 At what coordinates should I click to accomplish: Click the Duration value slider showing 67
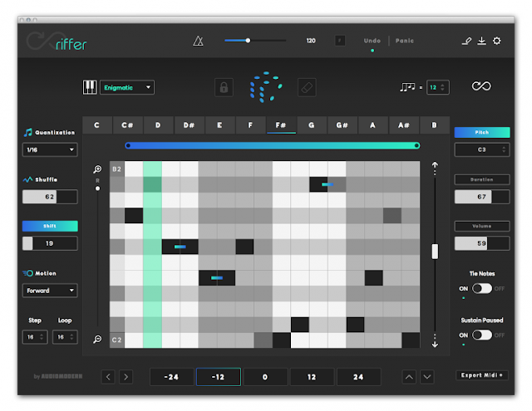[482, 197]
